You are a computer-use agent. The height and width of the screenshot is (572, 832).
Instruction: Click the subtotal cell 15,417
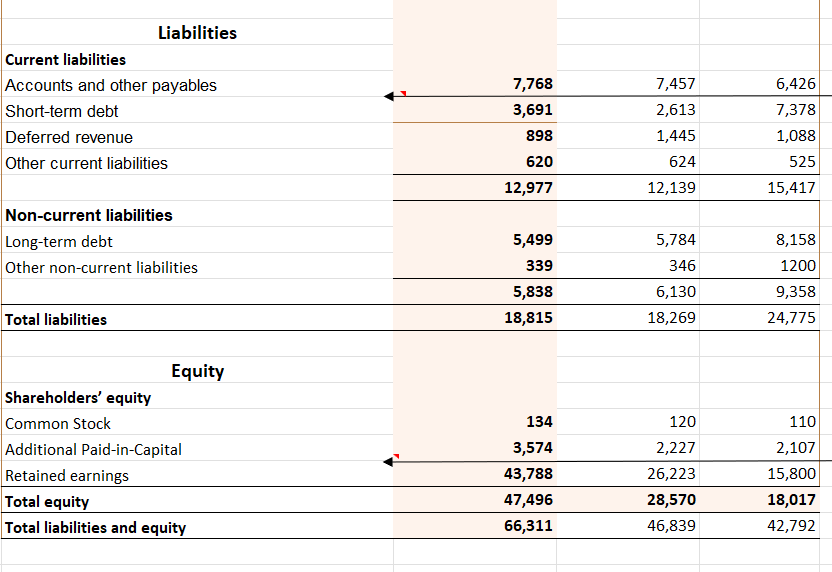(x=759, y=188)
